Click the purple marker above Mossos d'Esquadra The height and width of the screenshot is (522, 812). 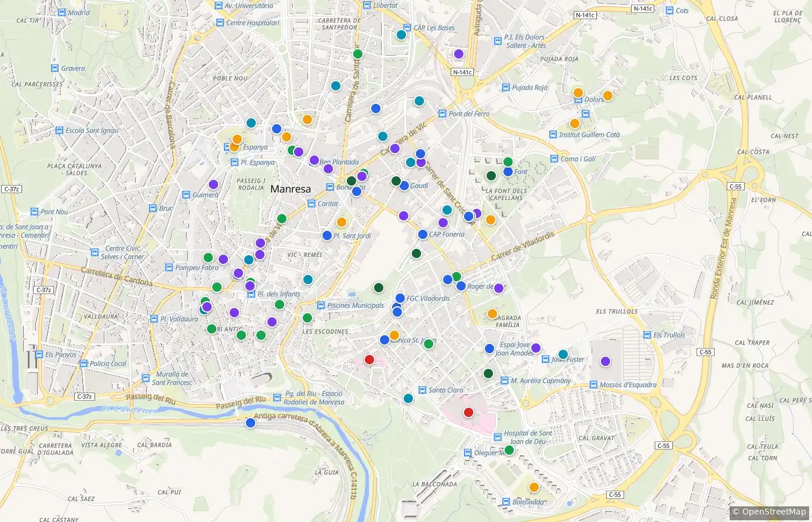(606, 361)
